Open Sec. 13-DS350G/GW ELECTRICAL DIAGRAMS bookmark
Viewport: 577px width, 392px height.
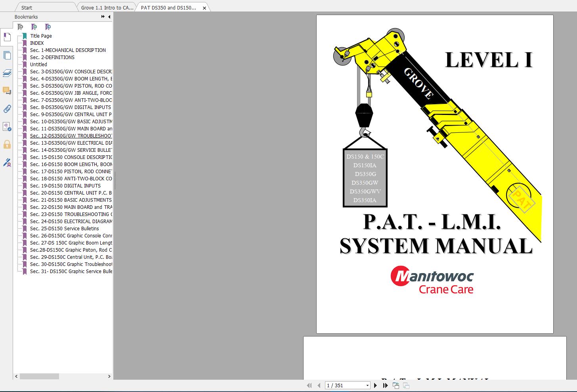(x=71, y=143)
